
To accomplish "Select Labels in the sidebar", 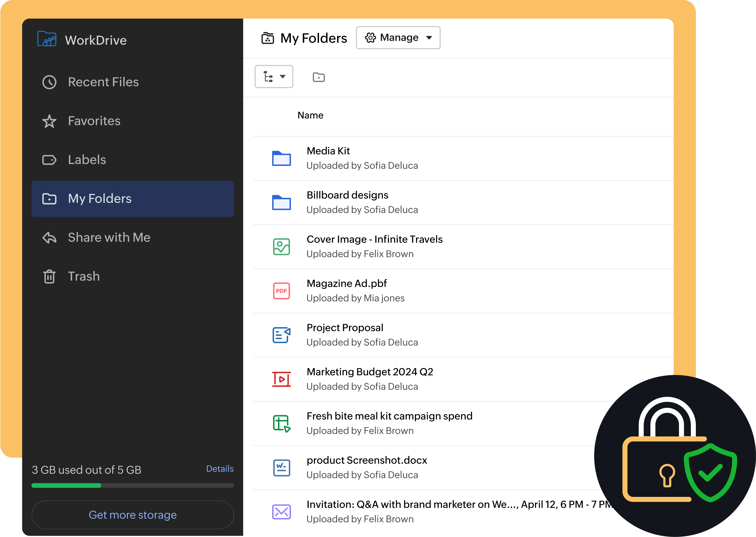I will coord(87,160).
